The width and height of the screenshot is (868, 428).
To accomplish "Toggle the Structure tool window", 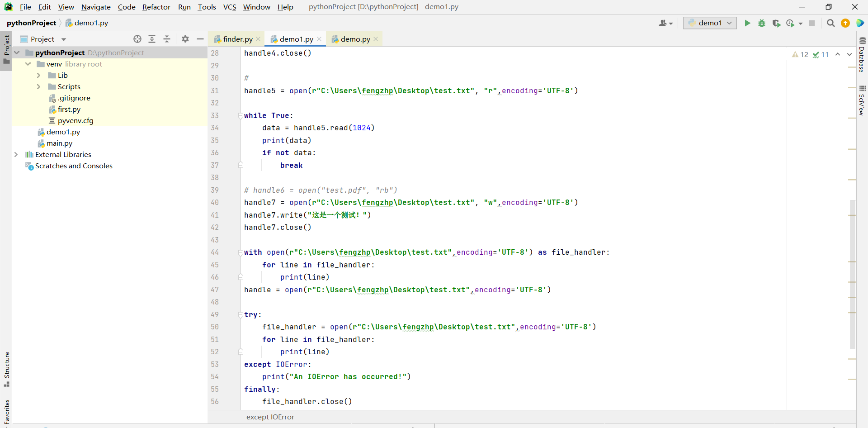I will coord(7,368).
